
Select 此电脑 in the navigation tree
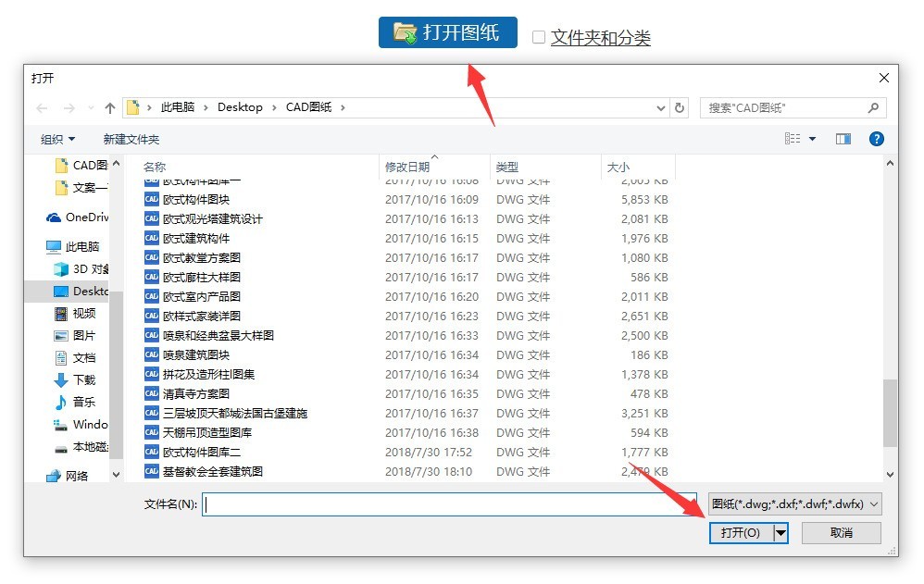pyautogui.click(x=72, y=246)
